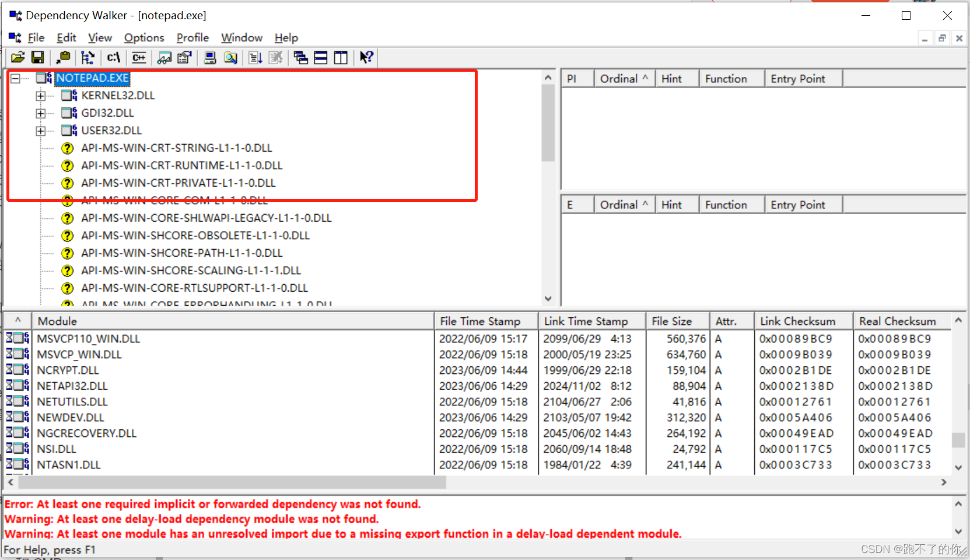Click the folder with magnifier search-order icon
970x560 pixels.
pos(230,57)
